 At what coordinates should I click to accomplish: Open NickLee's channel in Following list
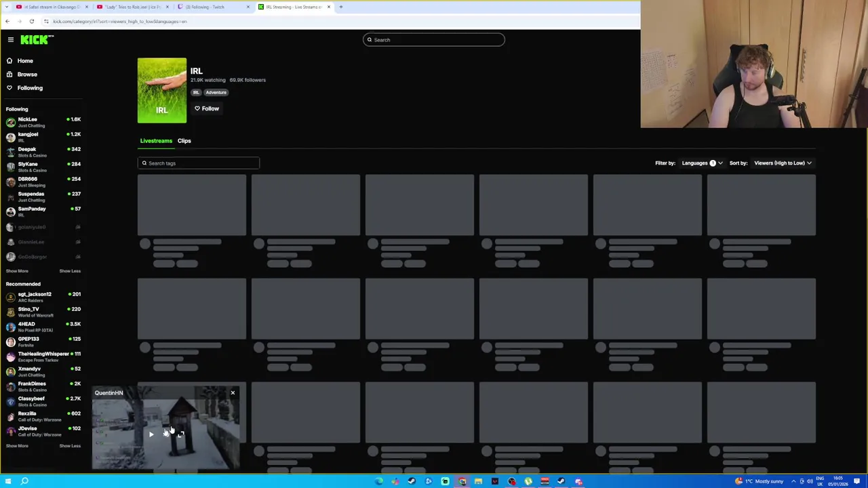pos(43,122)
